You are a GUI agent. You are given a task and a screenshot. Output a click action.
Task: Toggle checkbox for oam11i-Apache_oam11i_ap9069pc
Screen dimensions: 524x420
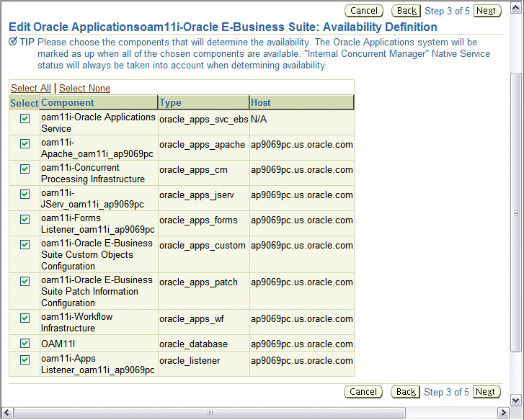tap(25, 143)
